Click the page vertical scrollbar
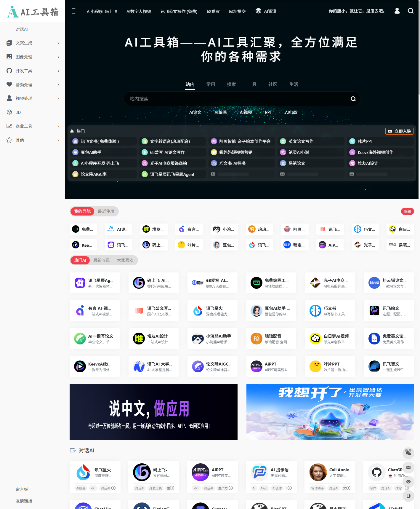The height and width of the screenshot is (509, 420). 419,47
